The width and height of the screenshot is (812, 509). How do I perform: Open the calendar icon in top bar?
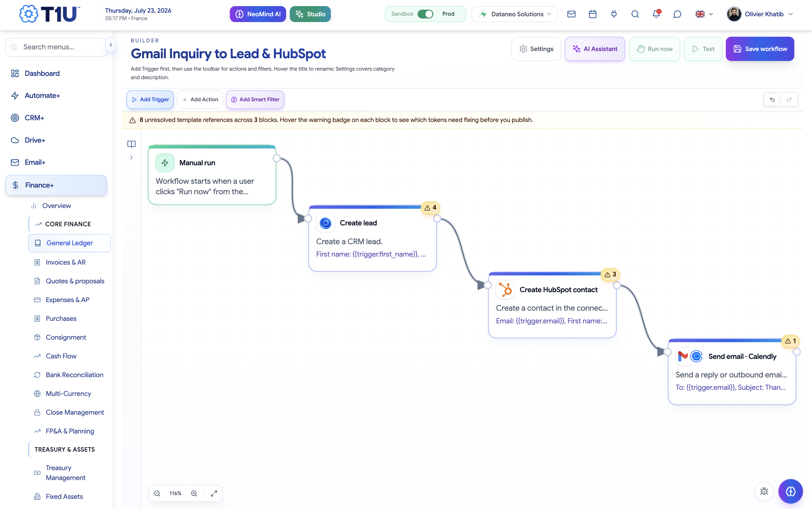(592, 14)
